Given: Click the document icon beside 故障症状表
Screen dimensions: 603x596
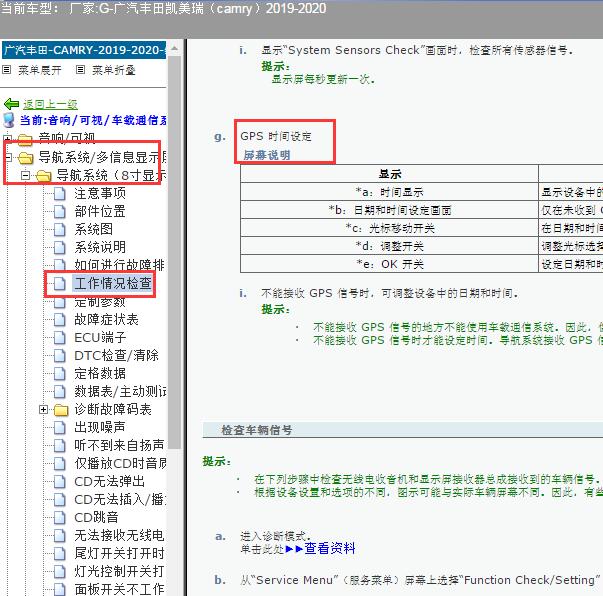Looking at the screenshot, I should pyautogui.click(x=60, y=320).
